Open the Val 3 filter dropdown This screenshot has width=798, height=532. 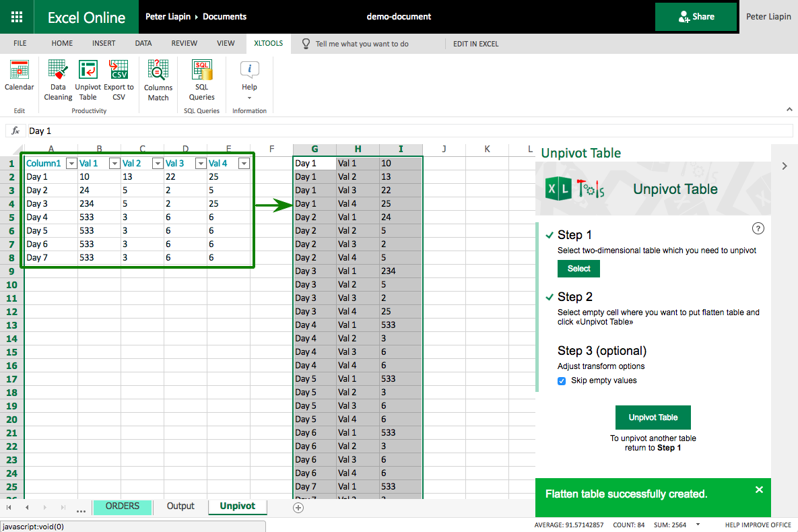tap(201, 164)
